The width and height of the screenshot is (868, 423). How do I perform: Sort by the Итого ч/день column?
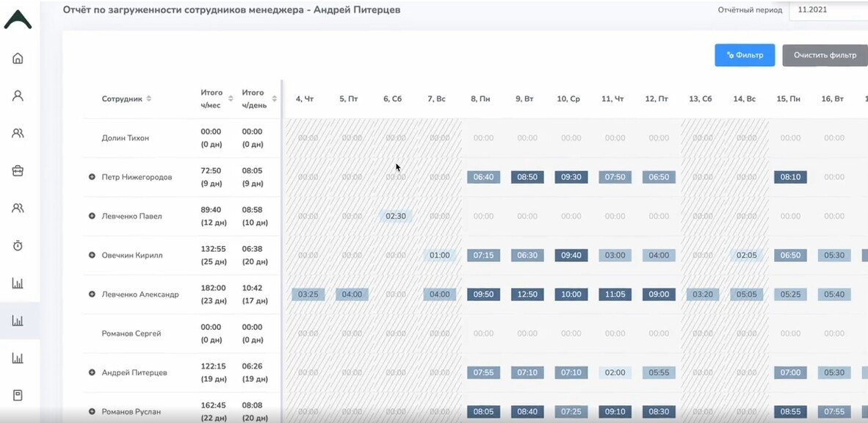pos(274,98)
